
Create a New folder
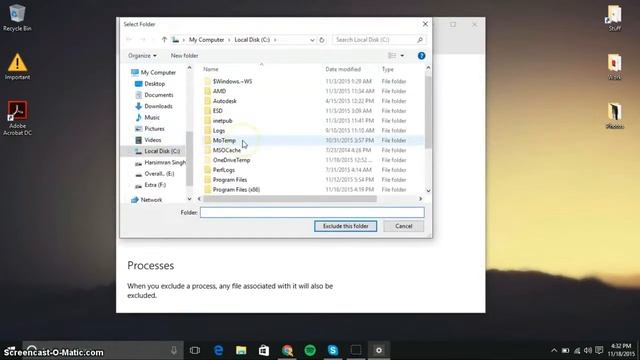pyautogui.click(x=184, y=56)
